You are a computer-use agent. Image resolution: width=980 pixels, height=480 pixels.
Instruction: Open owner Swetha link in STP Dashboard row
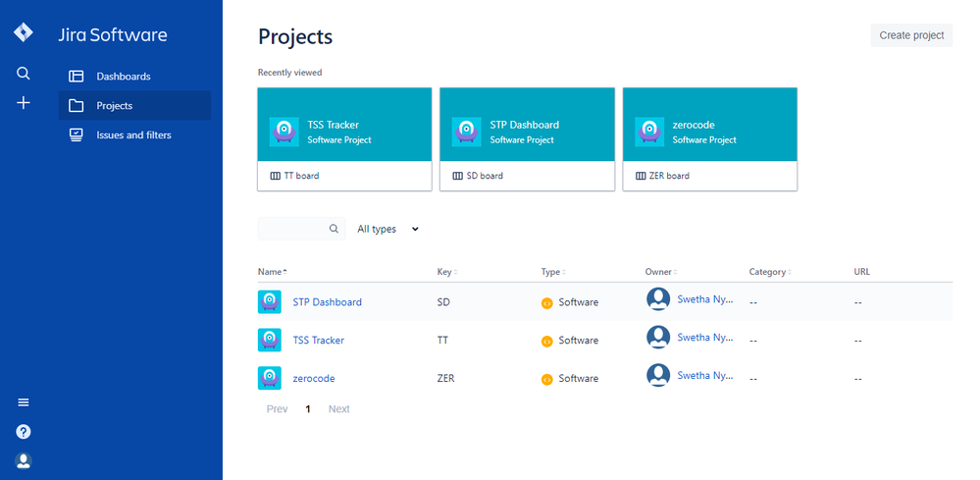[x=705, y=299]
